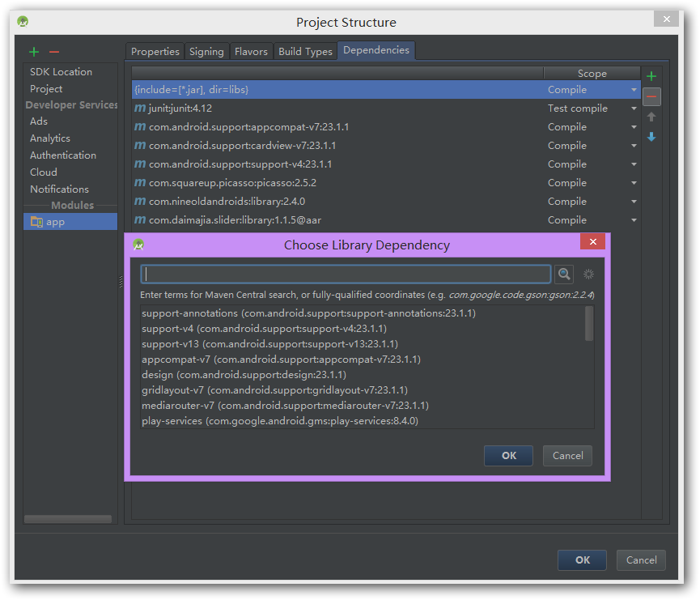
Task: Select Cloud in sidebar
Action: tap(44, 172)
